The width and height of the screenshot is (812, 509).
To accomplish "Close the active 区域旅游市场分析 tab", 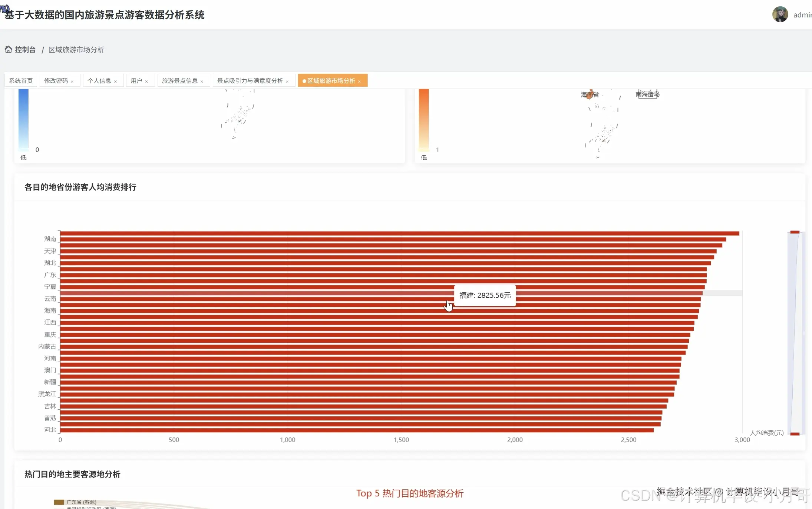I will 359,81.
